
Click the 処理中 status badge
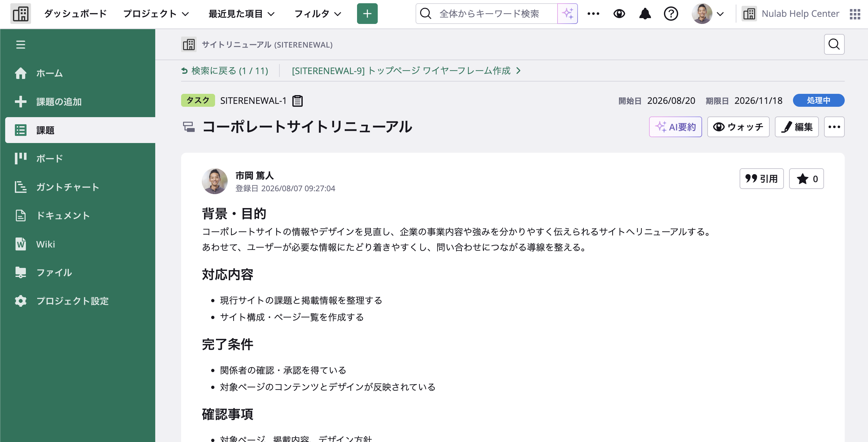point(819,100)
